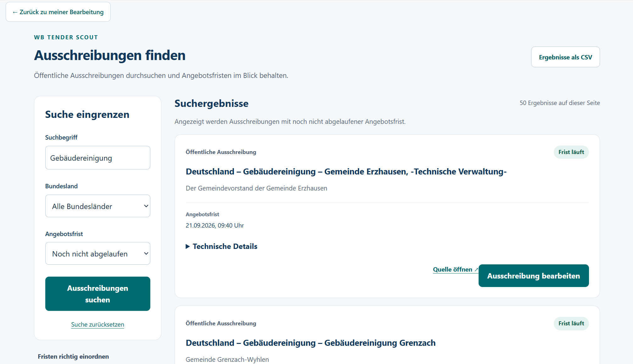Click the deadline '21.09.2026, 09:40 Uhr'
This screenshot has height=364, width=633.
click(x=215, y=225)
